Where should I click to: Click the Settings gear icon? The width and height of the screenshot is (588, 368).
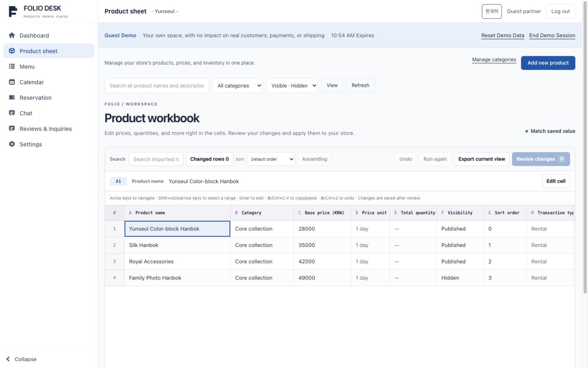(x=12, y=144)
